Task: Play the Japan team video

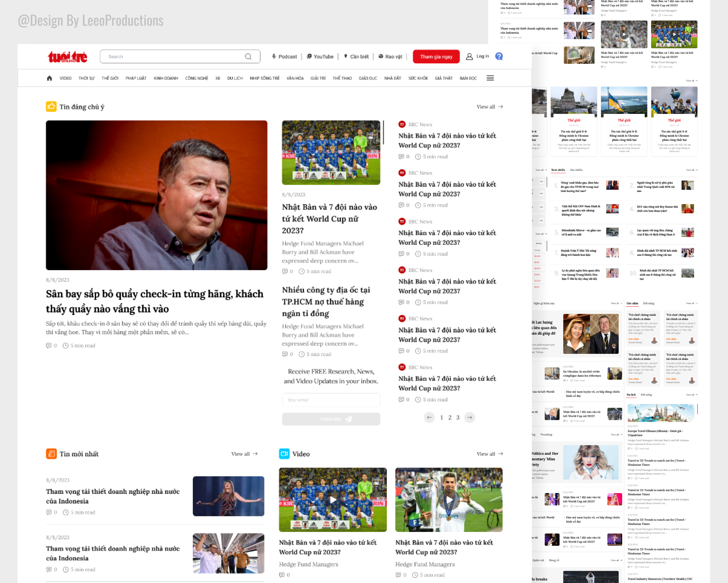Action: point(333,499)
